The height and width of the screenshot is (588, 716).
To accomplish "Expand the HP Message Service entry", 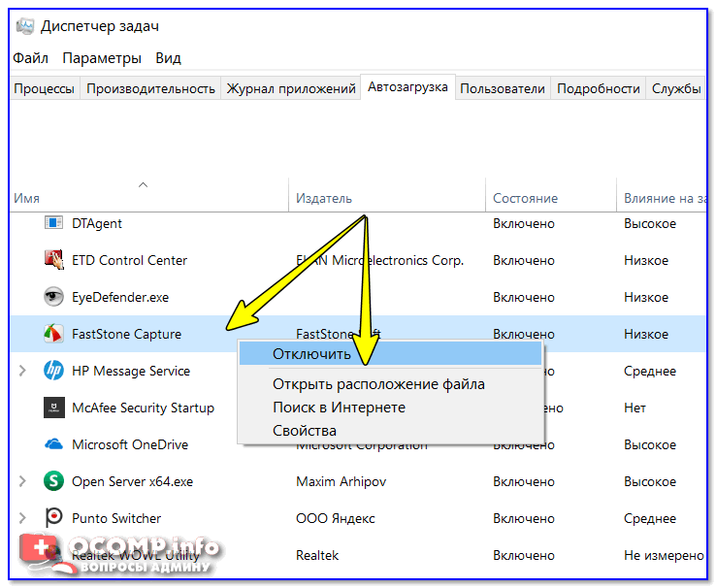I will click(22, 371).
